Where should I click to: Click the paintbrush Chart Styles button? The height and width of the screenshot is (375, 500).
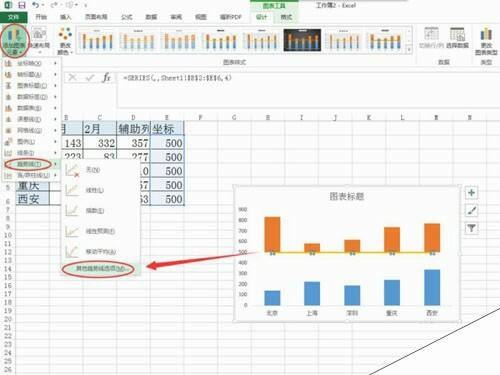(471, 210)
